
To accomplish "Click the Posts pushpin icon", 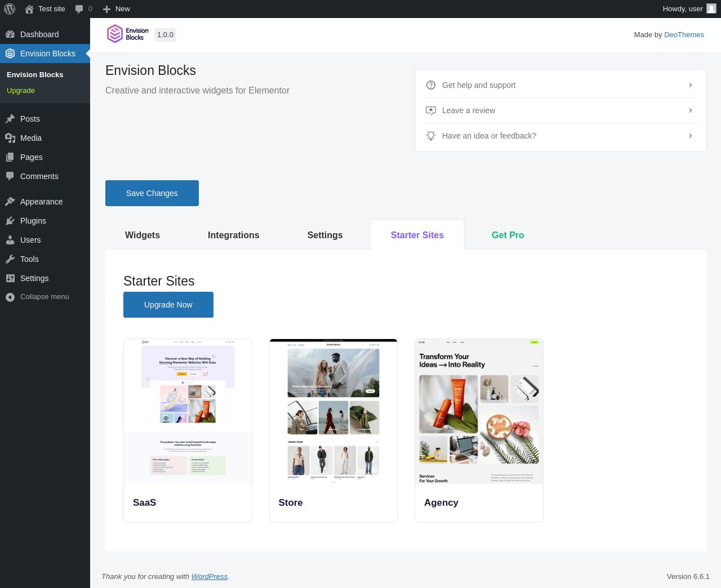I will pos(10,119).
